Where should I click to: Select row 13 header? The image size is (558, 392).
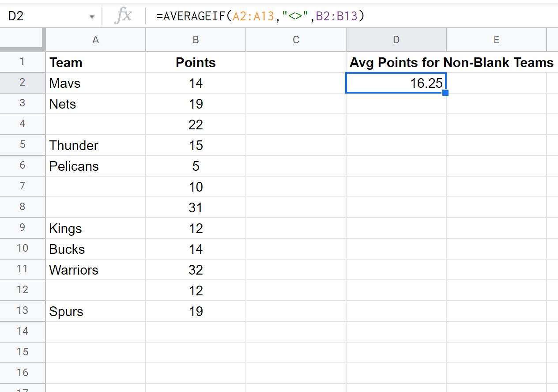(x=23, y=311)
